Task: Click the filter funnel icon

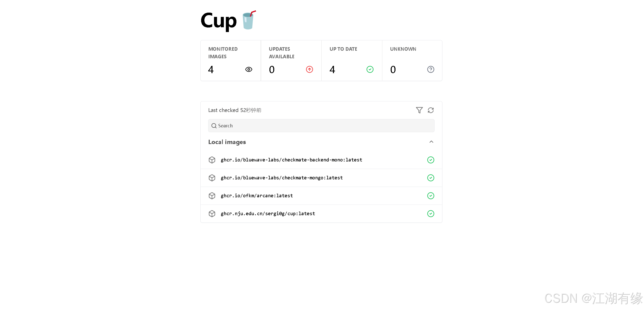Action: [419, 110]
